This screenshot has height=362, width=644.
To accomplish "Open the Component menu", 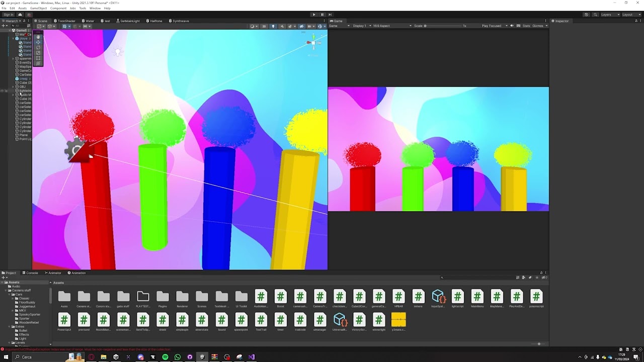I will pyautogui.click(x=58, y=8).
